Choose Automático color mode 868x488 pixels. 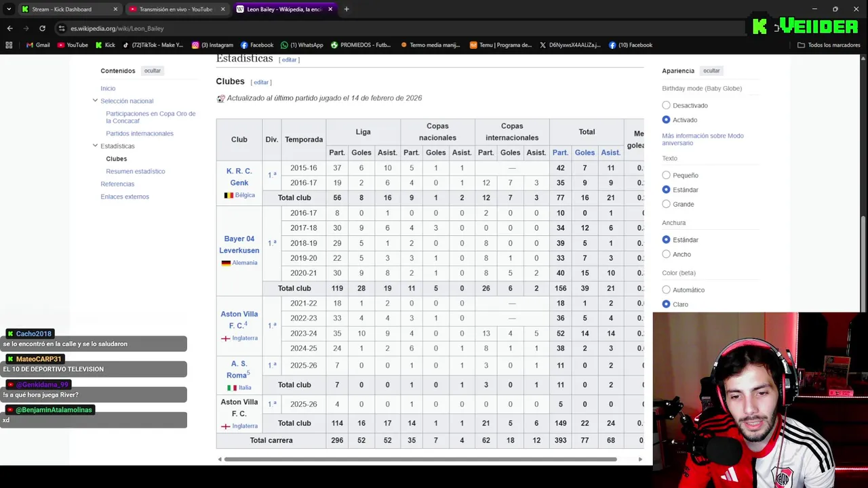pos(666,289)
